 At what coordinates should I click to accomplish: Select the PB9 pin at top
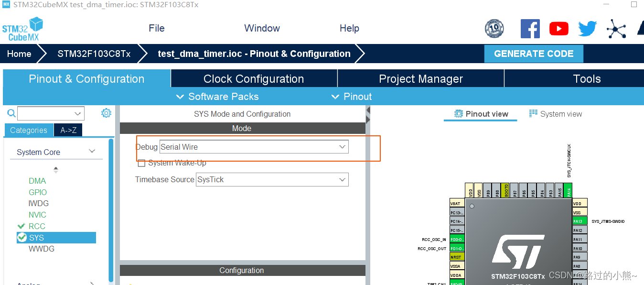(x=488, y=190)
